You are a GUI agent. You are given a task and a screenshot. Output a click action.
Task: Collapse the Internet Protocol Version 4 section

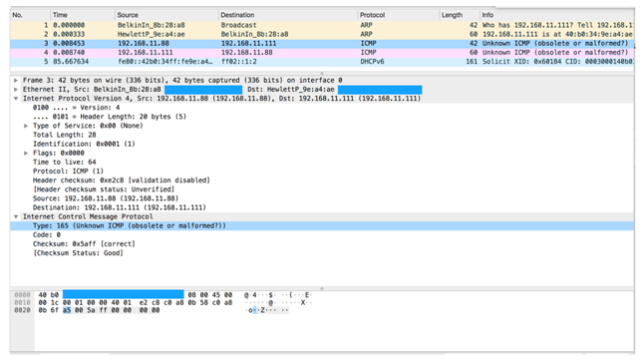click(16, 99)
